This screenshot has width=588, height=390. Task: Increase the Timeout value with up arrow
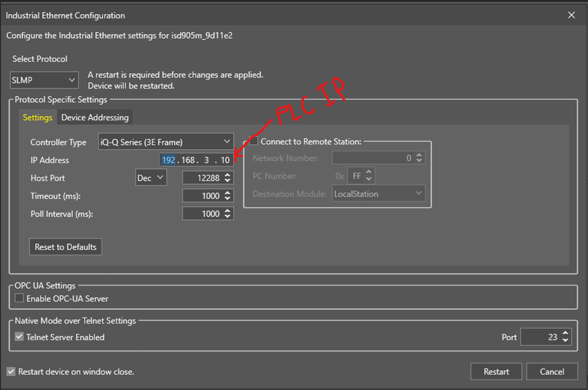coord(228,193)
